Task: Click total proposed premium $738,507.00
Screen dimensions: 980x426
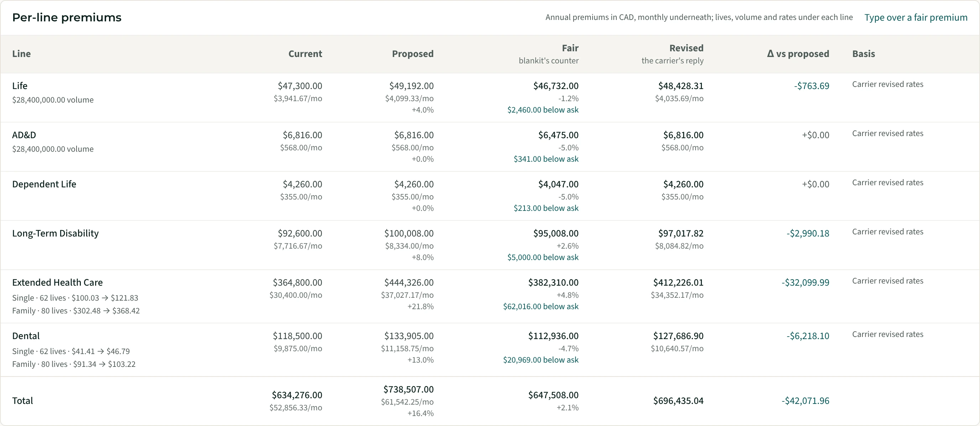Action: pos(408,389)
